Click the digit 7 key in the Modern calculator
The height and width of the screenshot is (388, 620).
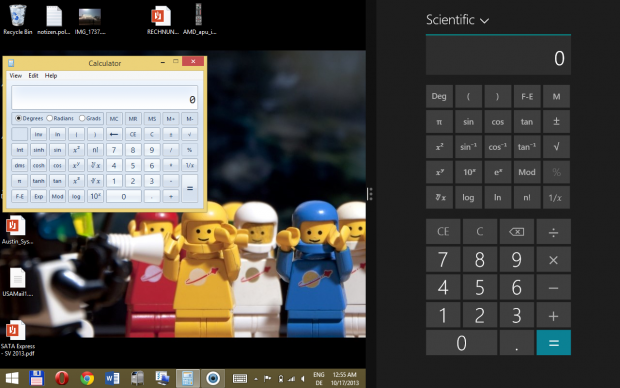coord(443,259)
